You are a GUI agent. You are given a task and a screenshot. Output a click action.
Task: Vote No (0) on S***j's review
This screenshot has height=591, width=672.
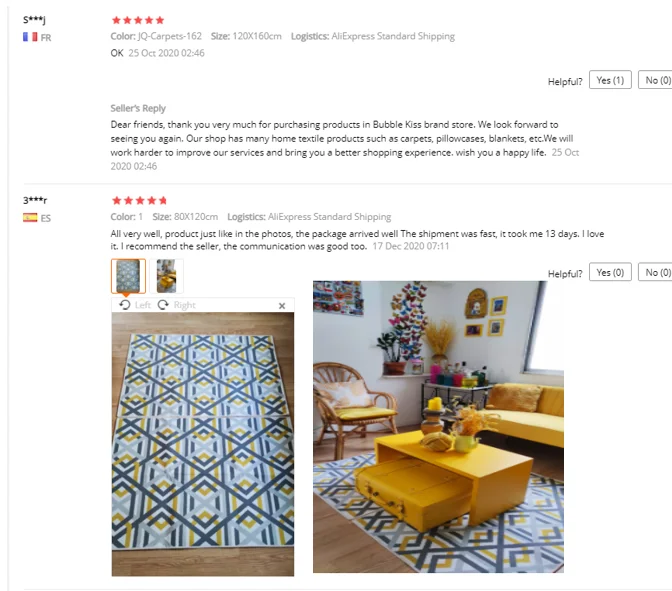[657, 80]
